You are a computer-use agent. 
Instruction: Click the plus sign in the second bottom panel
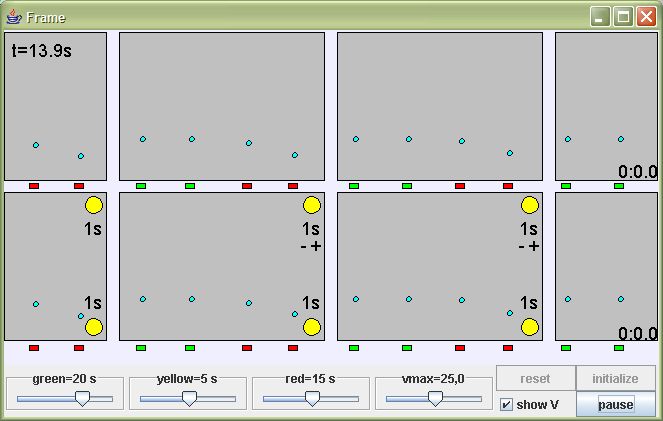tap(316, 246)
